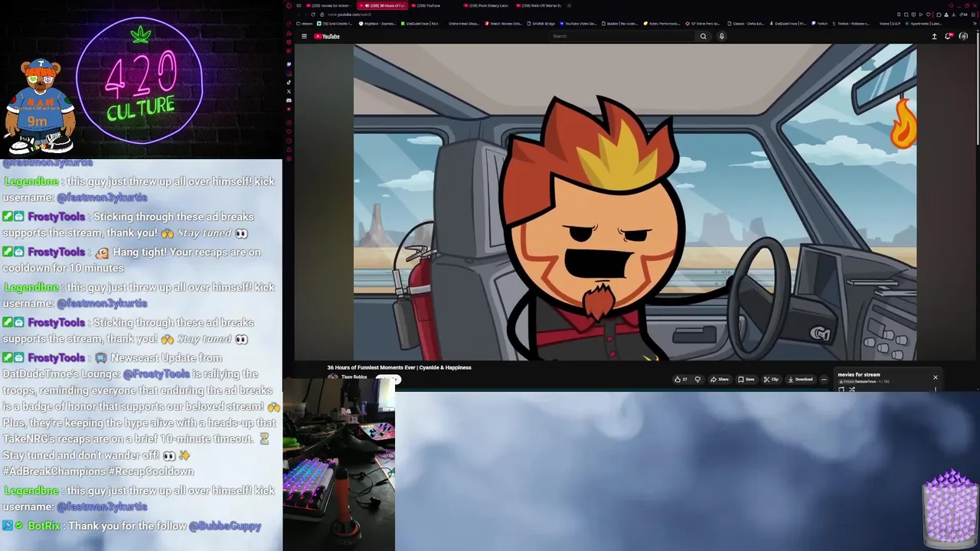Screen dimensions: 980x551
Task: Click the playlist title 'movies for stream'
Action: click(859, 374)
